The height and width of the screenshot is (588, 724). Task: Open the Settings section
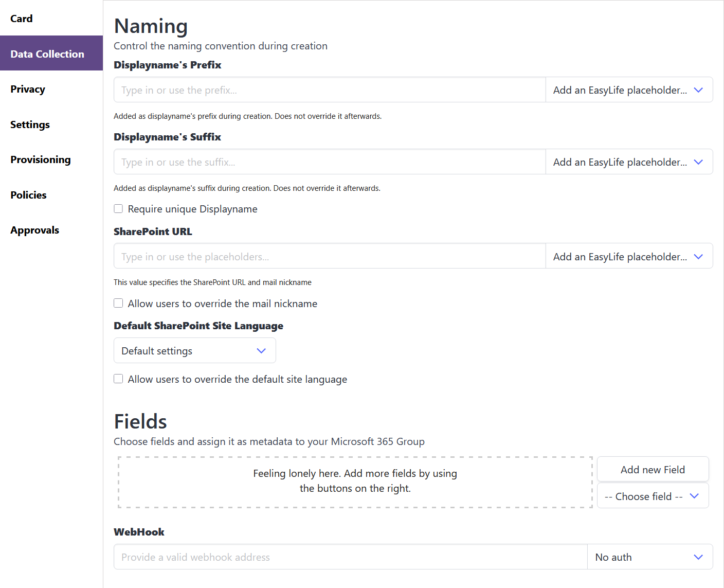pos(30,124)
